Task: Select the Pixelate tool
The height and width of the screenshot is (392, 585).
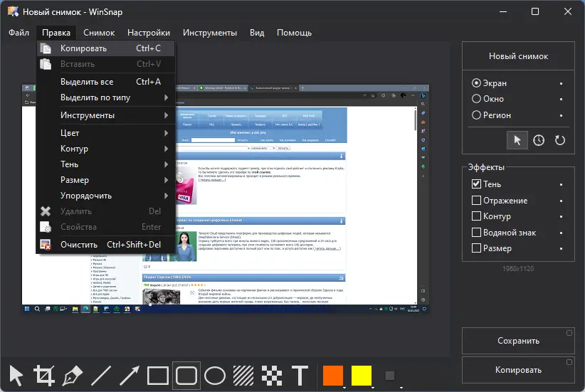Action: pyautogui.click(x=272, y=376)
